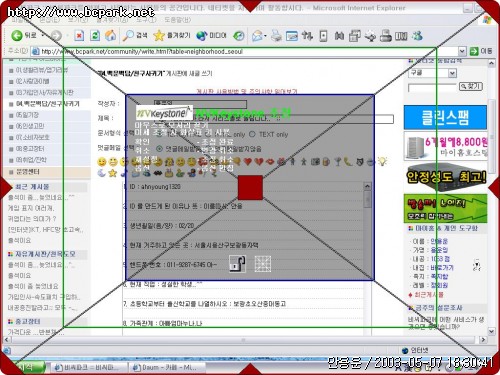Expand the address bar URL dropdown
Screen dimensions: 500x375
[x=462, y=51]
